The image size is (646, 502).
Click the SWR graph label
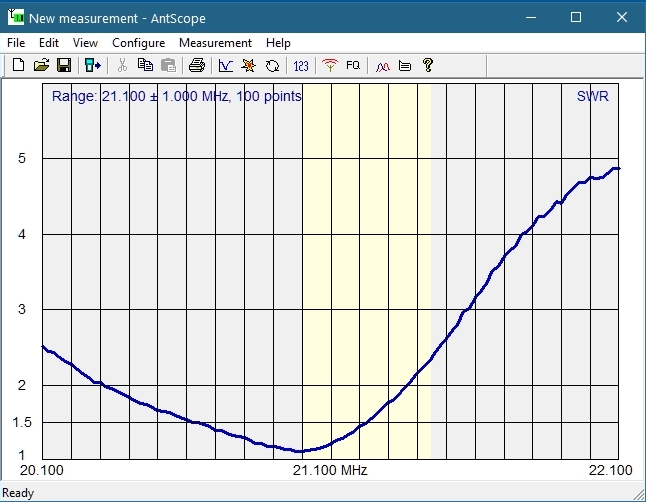pyautogui.click(x=592, y=96)
